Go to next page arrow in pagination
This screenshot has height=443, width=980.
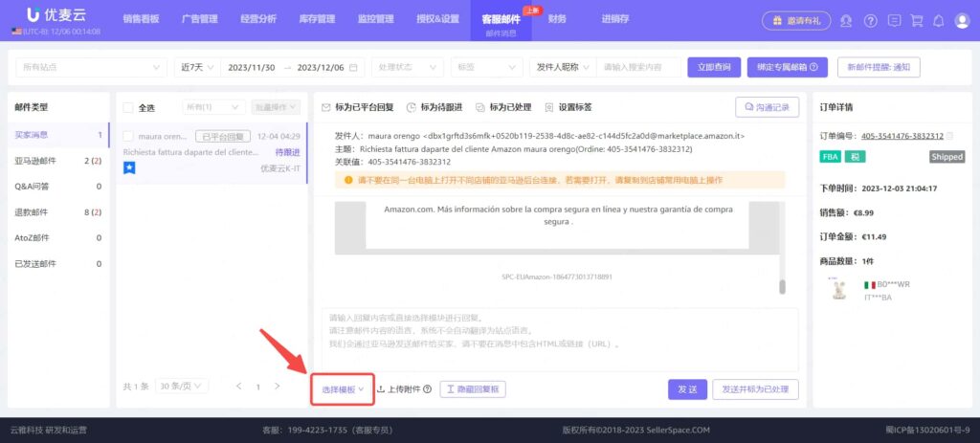point(277,387)
